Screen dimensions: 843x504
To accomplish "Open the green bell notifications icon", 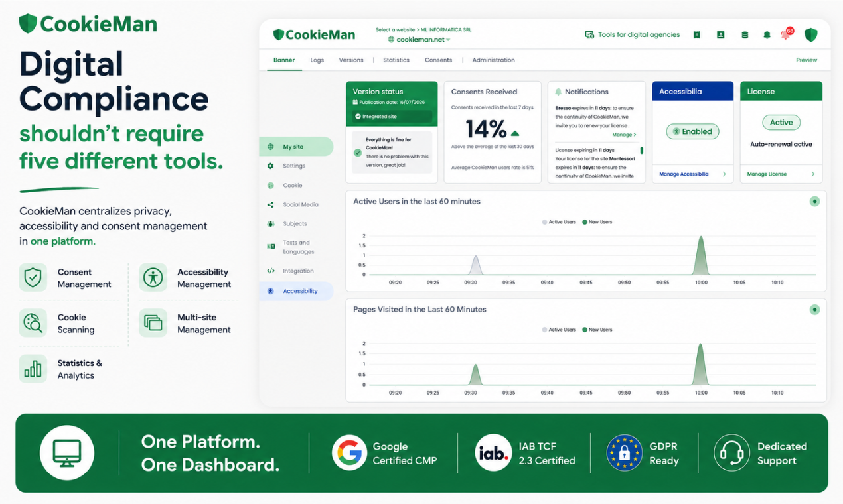I will pyautogui.click(x=767, y=34).
